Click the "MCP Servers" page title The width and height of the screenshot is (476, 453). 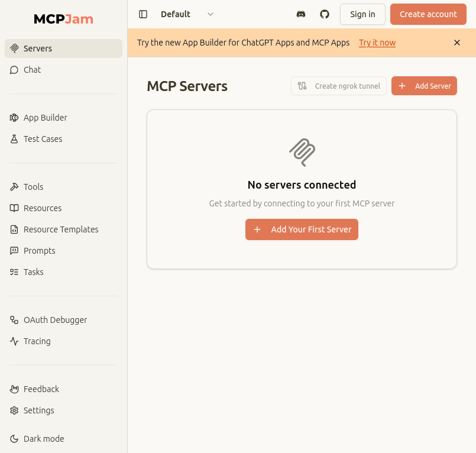(187, 86)
